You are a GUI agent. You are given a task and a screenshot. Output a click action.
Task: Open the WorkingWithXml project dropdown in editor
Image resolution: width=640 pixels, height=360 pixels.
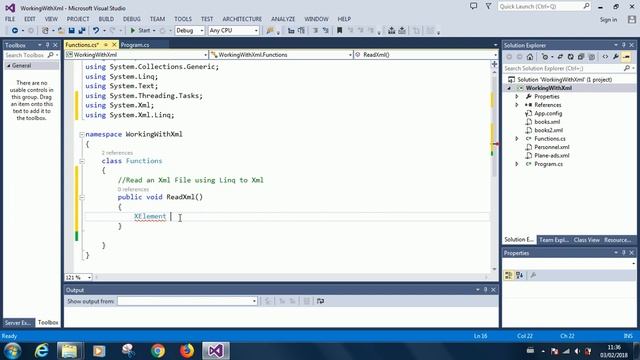coord(137,55)
